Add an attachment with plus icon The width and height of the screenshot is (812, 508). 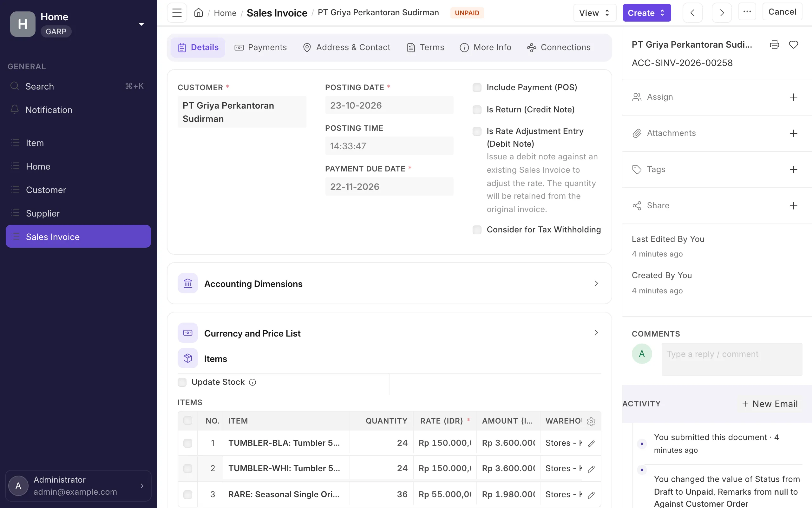[x=794, y=133]
